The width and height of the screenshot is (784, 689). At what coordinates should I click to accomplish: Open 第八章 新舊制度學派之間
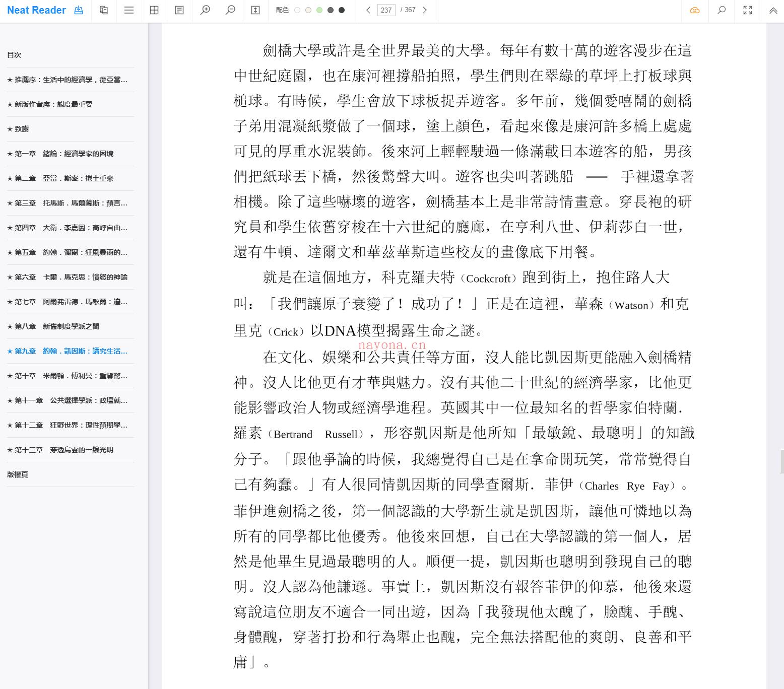71,326
